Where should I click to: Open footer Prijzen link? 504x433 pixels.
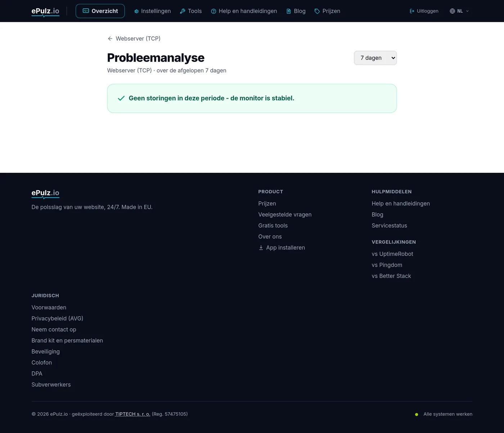267,203
